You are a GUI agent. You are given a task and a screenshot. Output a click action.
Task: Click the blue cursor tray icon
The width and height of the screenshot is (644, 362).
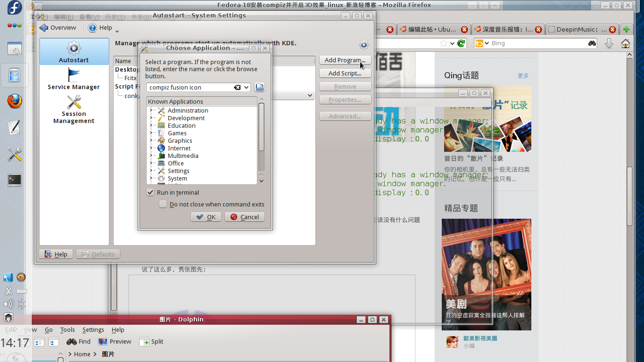pyautogui.click(x=8, y=278)
